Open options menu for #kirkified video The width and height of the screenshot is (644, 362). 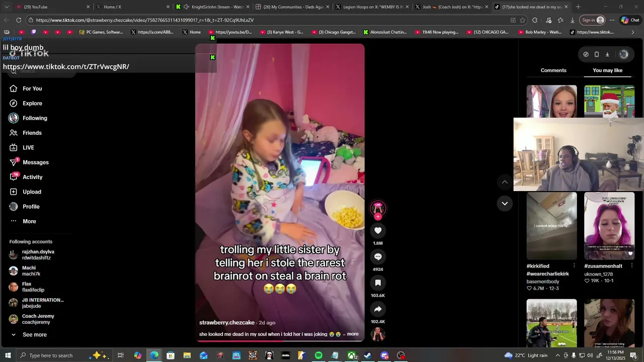[x=574, y=265]
